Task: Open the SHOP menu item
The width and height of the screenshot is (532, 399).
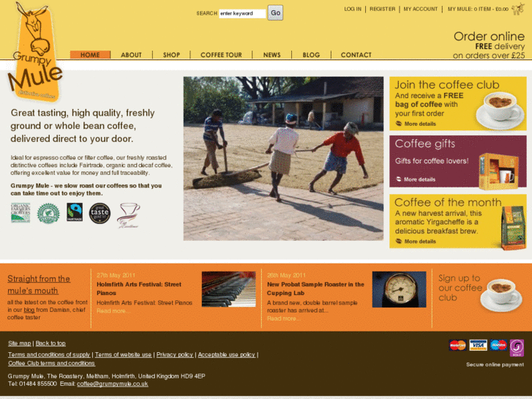Action: (x=171, y=55)
